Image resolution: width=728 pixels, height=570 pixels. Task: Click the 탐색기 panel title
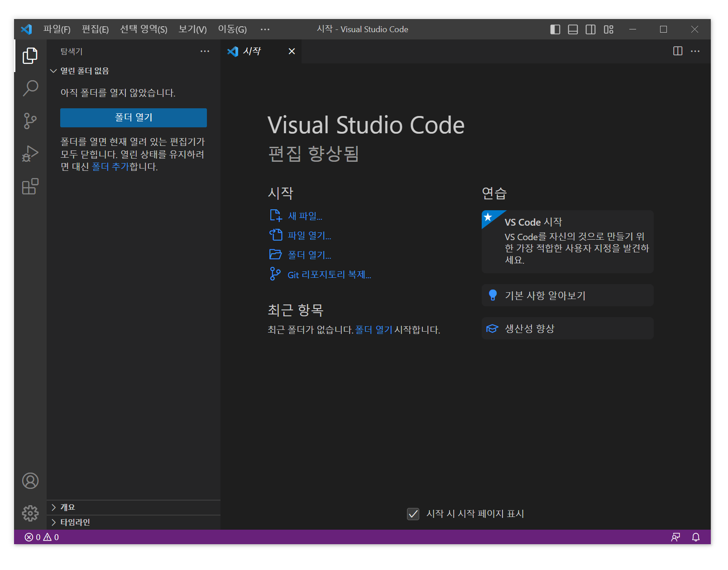[72, 52]
